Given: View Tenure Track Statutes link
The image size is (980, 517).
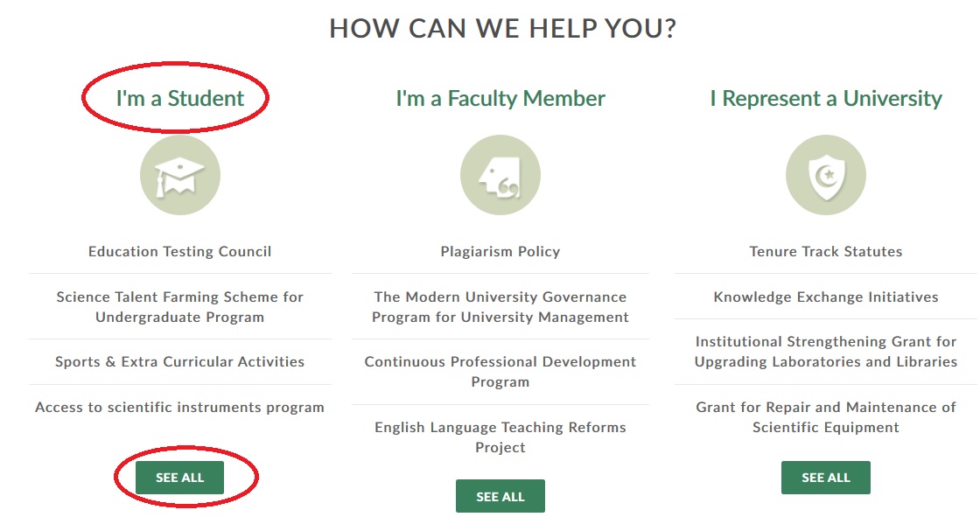Looking at the screenshot, I should (825, 251).
